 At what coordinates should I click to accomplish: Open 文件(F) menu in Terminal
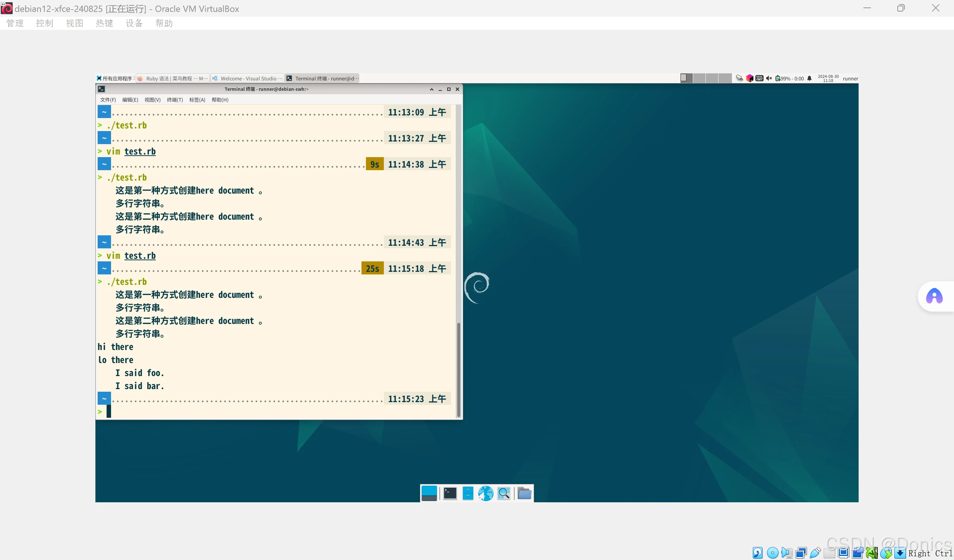[x=108, y=99]
